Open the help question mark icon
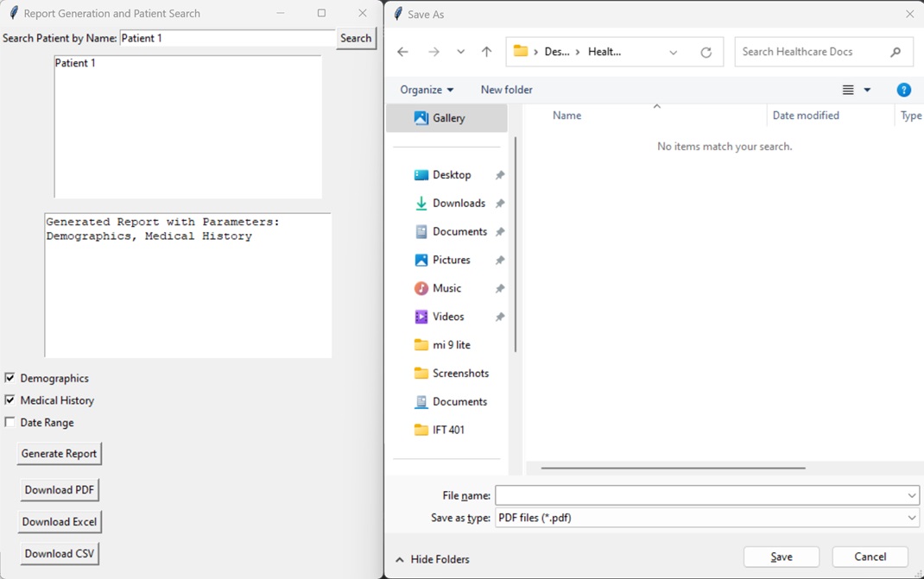This screenshot has width=924, height=579. pyautogui.click(x=903, y=90)
